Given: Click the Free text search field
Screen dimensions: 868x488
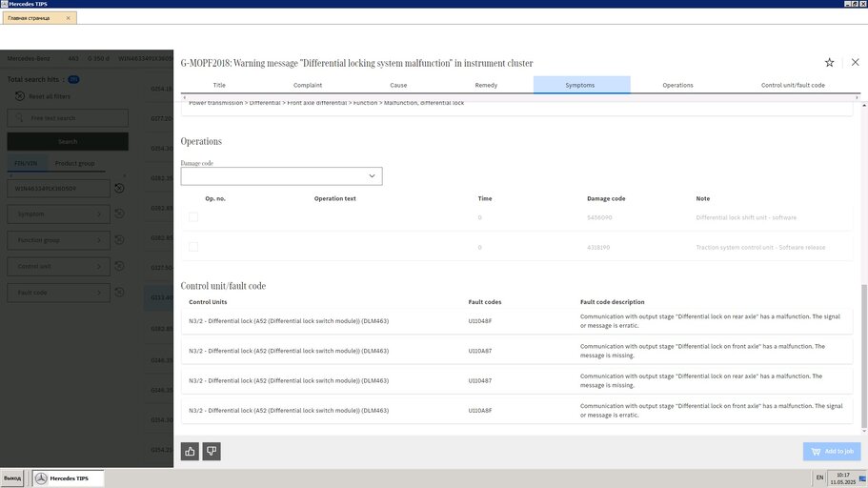Looking at the screenshot, I should (68, 118).
